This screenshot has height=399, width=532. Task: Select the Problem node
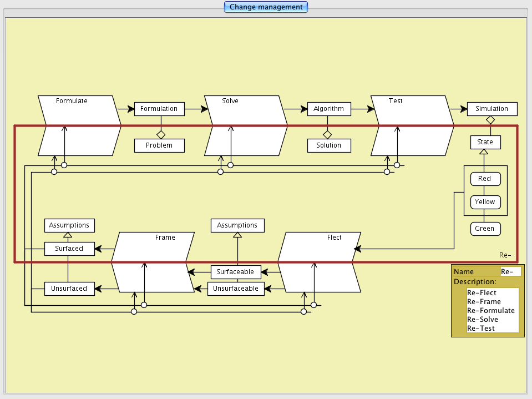[x=159, y=145]
